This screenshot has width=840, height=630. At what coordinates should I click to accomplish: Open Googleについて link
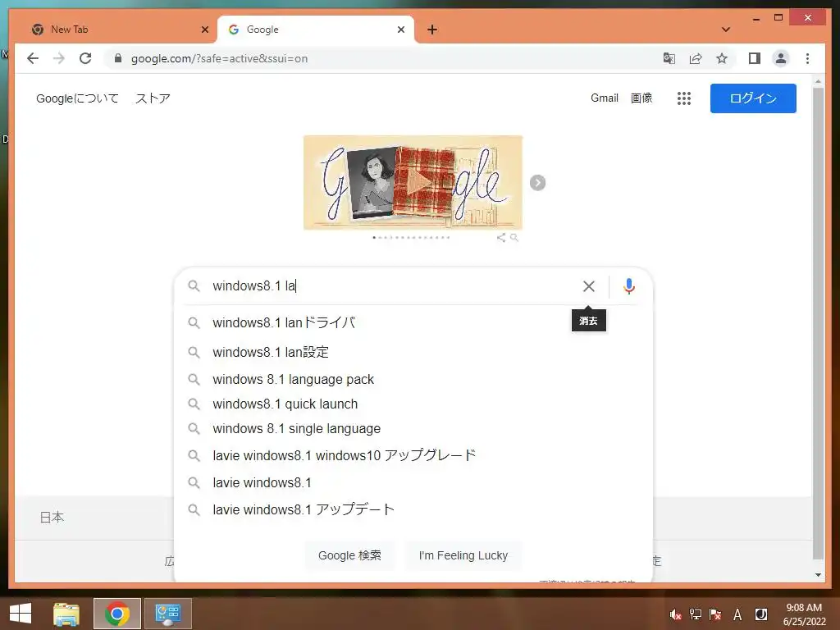click(77, 98)
